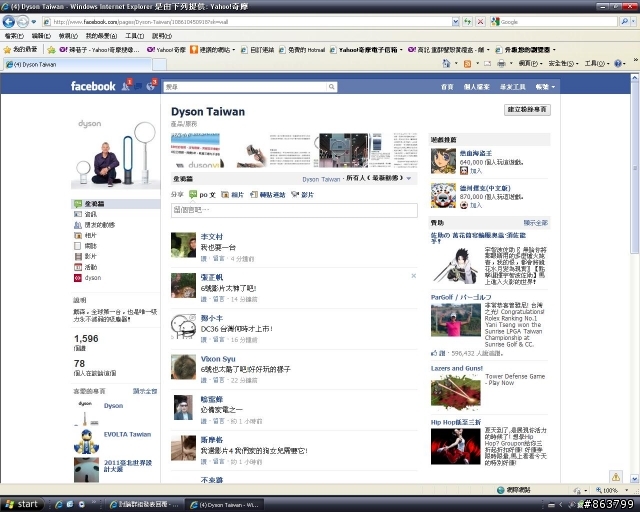640x512 pixels.
Task: Open the View menu in menu bar
Action: (68, 36)
